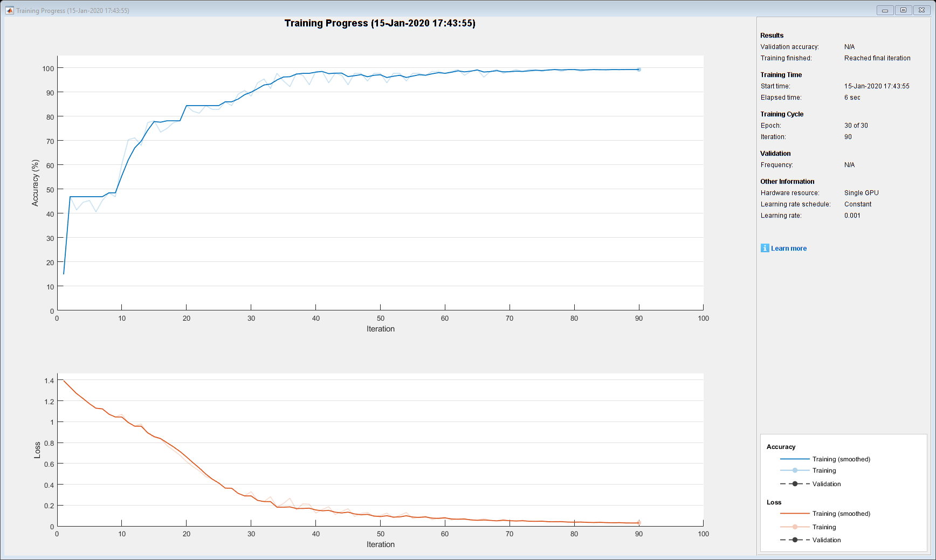
Task: Click the final accuracy marker at iteration 90
Action: [x=639, y=70]
